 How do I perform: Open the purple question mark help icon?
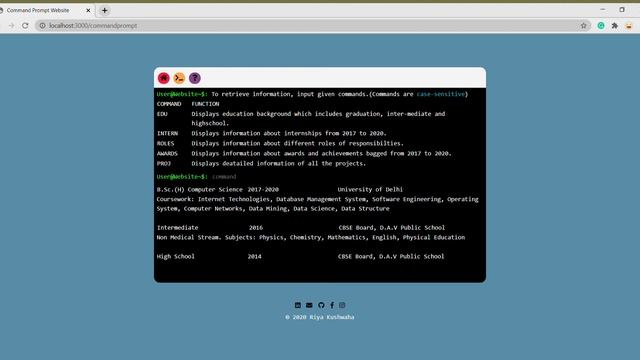195,78
